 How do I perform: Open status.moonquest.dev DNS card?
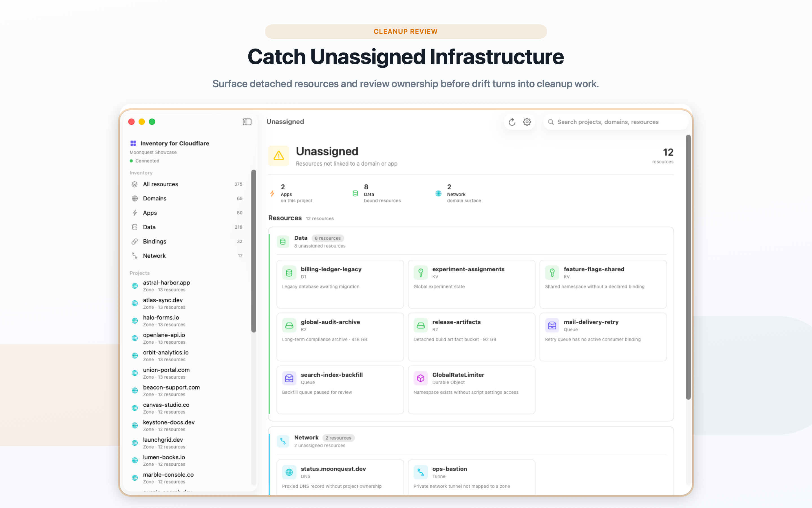click(340, 477)
